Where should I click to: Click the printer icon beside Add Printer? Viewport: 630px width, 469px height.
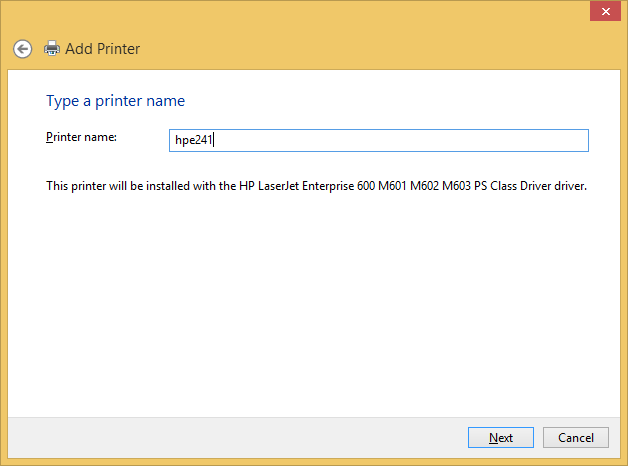pyautogui.click(x=52, y=48)
